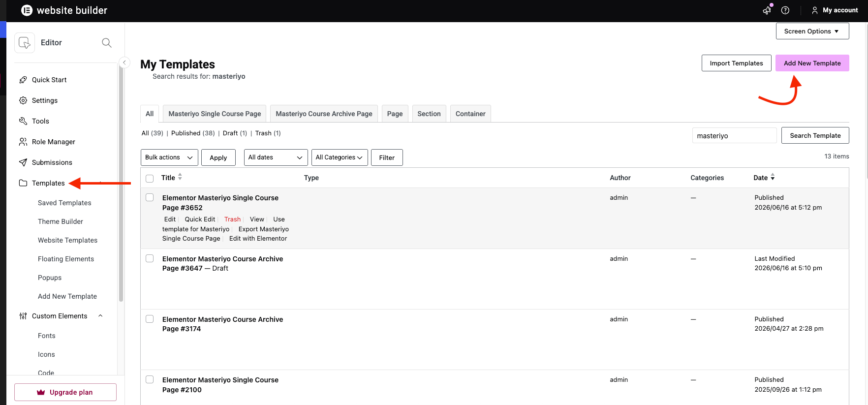868x405 pixels.
Task: Select the Section tab
Action: [429, 114]
